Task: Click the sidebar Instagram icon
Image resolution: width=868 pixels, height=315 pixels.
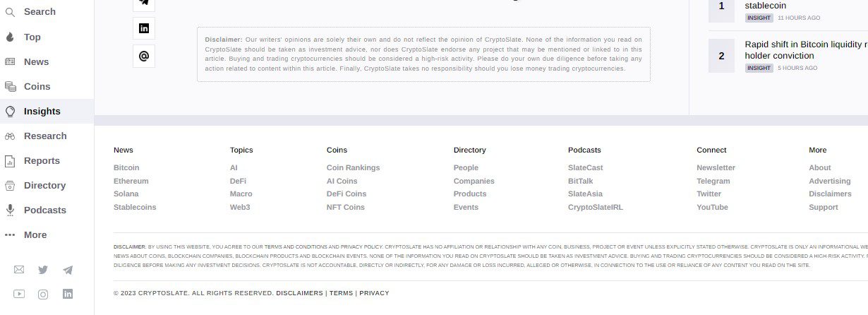Action: pos(43,294)
